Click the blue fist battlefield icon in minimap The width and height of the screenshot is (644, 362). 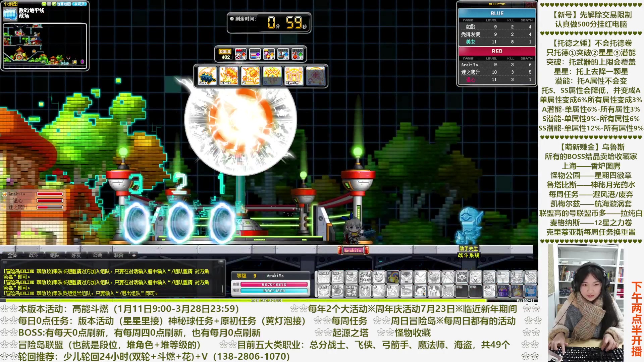pos(10,14)
